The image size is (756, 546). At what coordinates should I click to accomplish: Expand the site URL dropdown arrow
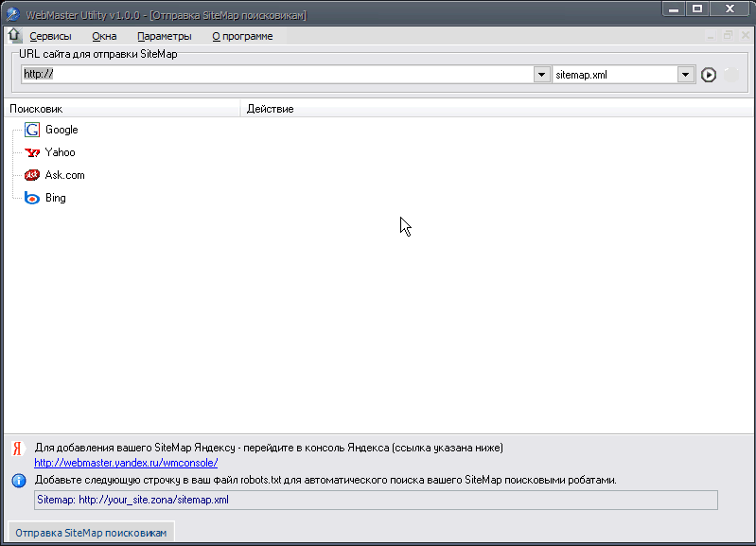tap(542, 75)
